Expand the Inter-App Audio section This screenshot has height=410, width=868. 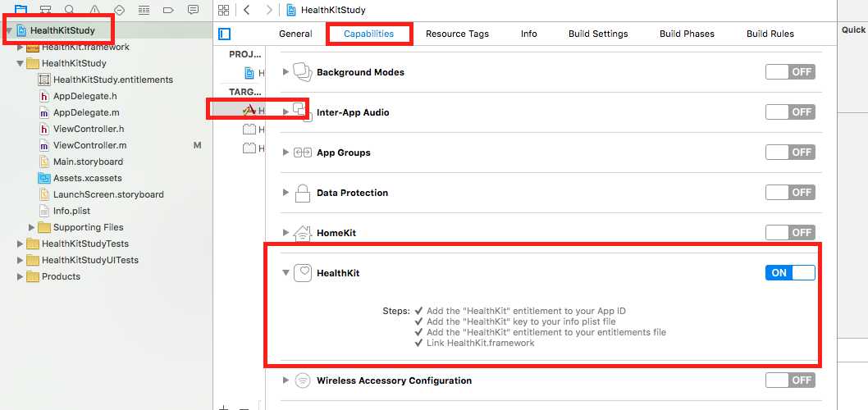[x=286, y=112]
